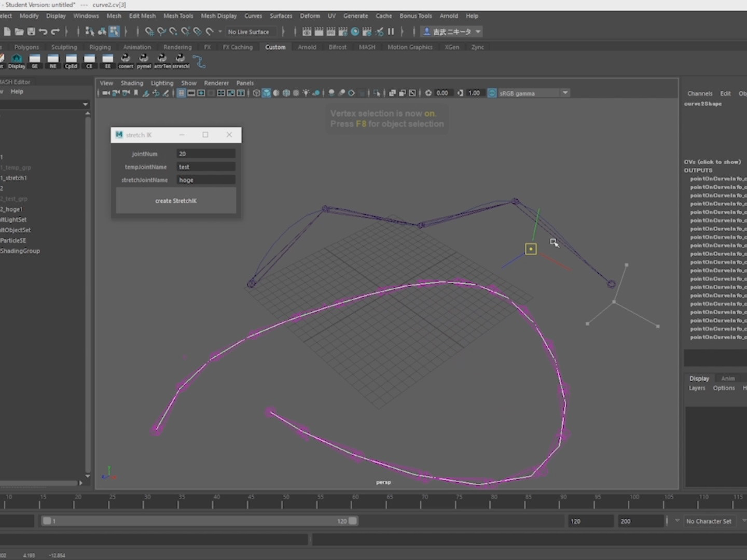Click the Open Scene folder icon

pos(19,32)
